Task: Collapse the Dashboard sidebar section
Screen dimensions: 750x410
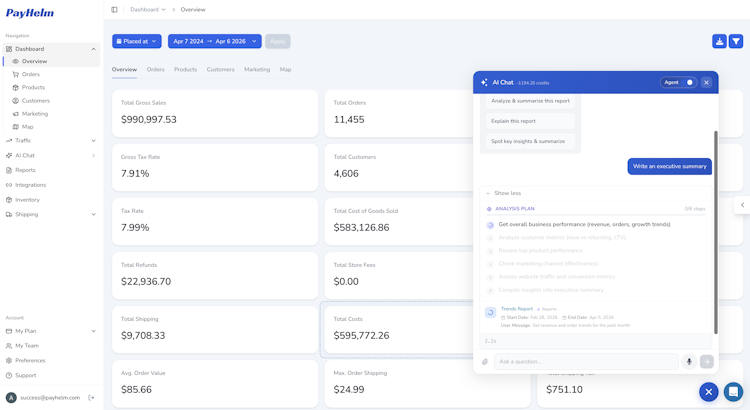Action: point(93,49)
